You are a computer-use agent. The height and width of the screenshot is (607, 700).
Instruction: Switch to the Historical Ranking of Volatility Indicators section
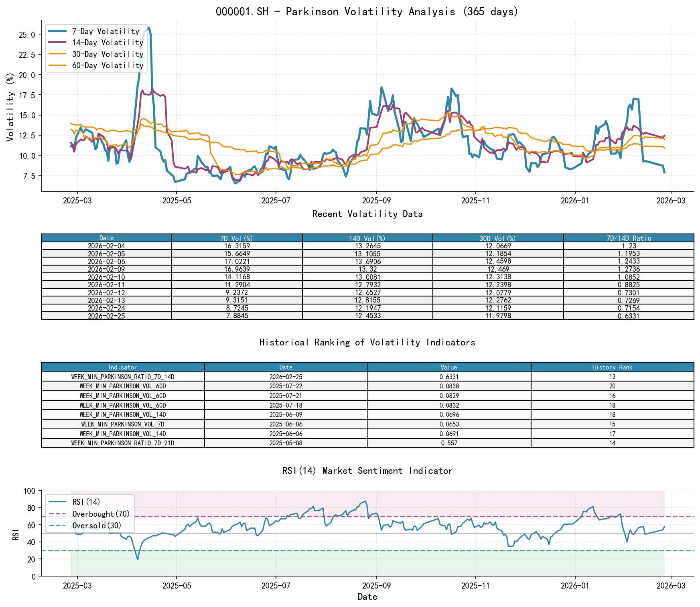click(367, 342)
